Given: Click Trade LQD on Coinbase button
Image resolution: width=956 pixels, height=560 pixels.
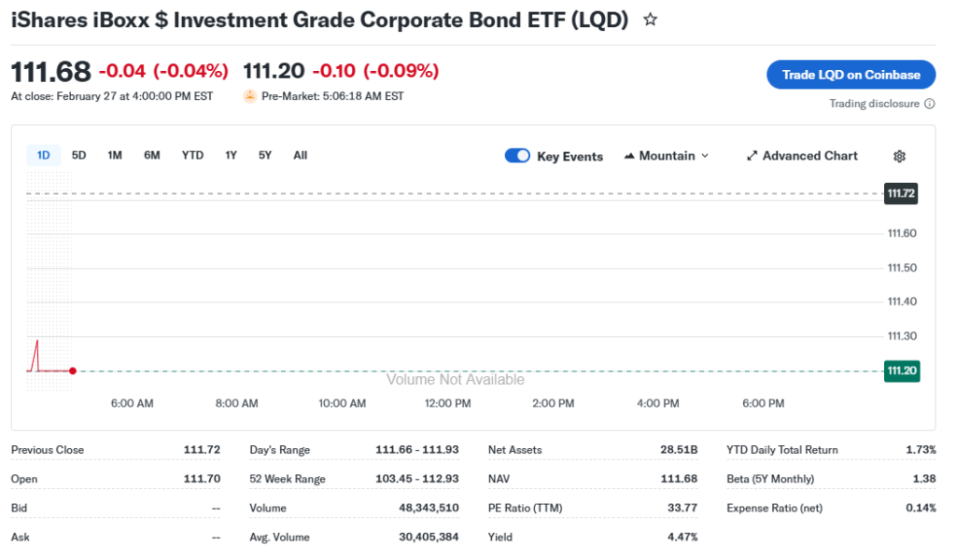Looking at the screenshot, I should [x=851, y=75].
